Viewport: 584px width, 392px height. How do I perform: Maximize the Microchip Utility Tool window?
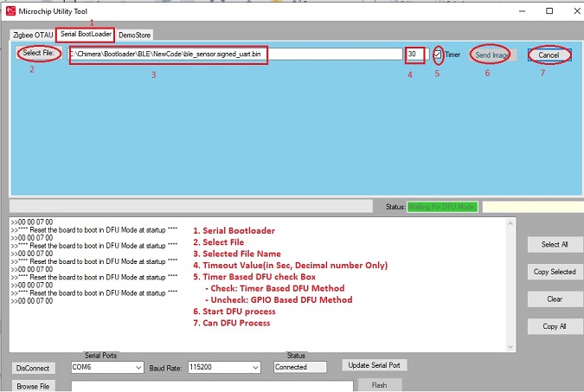(x=549, y=11)
